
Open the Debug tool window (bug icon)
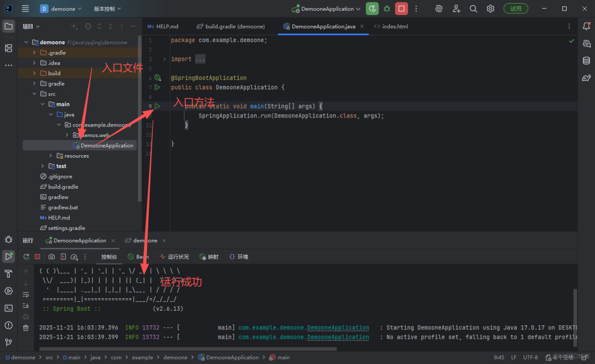[9, 239]
